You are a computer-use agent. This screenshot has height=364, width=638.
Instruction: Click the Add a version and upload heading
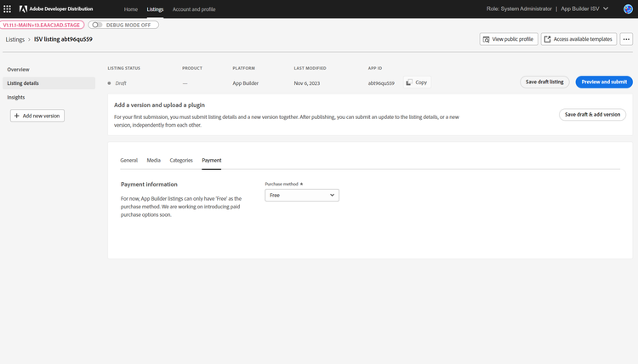click(x=159, y=105)
